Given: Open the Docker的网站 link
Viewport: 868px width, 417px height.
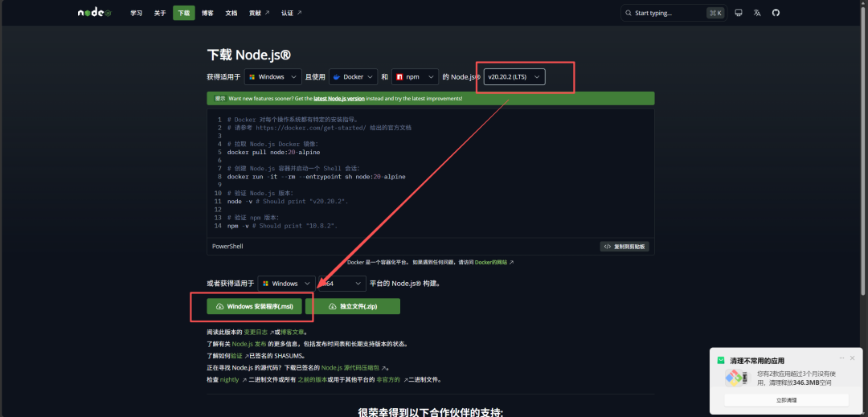Looking at the screenshot, I should coord(491,262).
